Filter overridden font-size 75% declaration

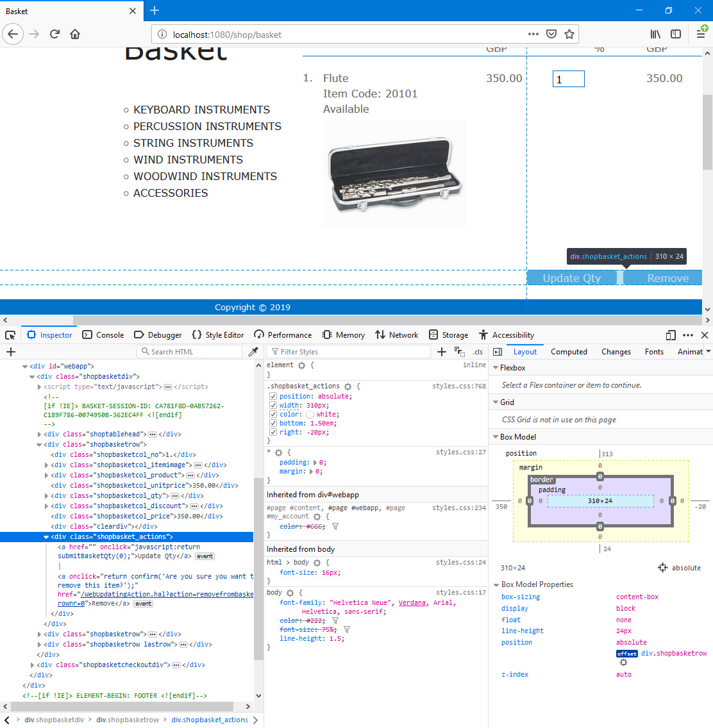(x=346, y=629)
